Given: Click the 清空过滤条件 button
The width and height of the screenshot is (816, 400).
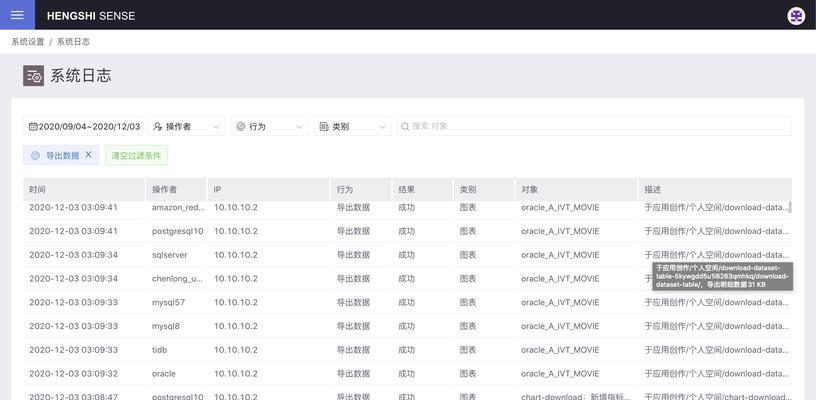Looking at the screenshot, I should coord(136,156).
